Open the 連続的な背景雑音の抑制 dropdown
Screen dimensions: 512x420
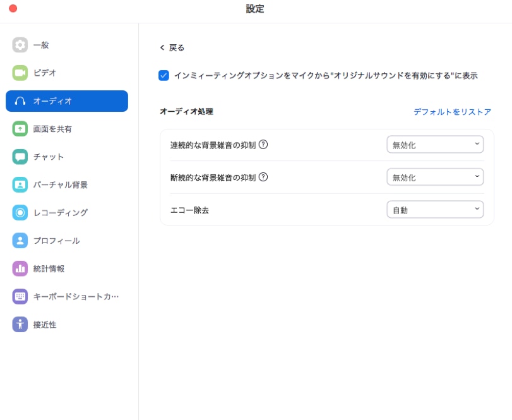tap(435, 145)
